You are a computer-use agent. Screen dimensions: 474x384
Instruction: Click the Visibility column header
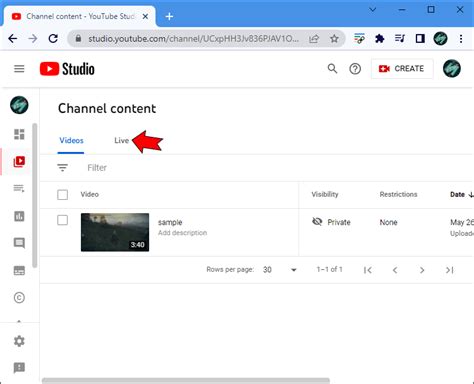point(325,194)
